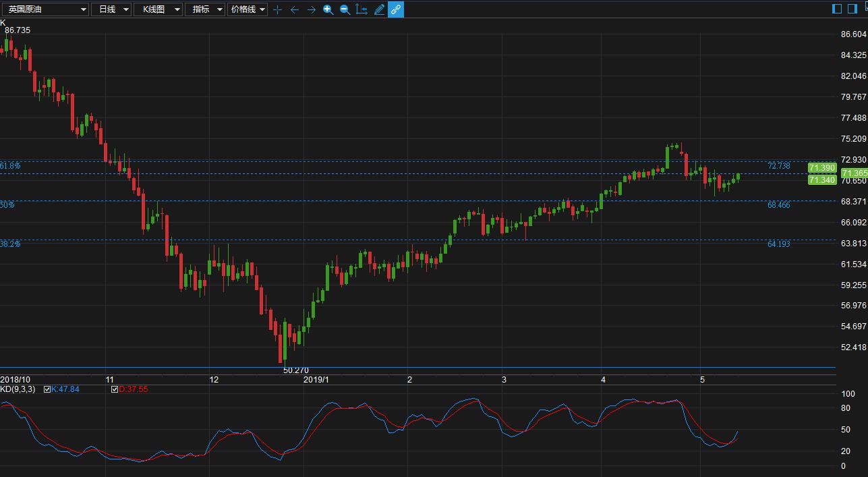Open the 价格线 price line dropdown
This screenshot has width=868, height=477.
247,9
